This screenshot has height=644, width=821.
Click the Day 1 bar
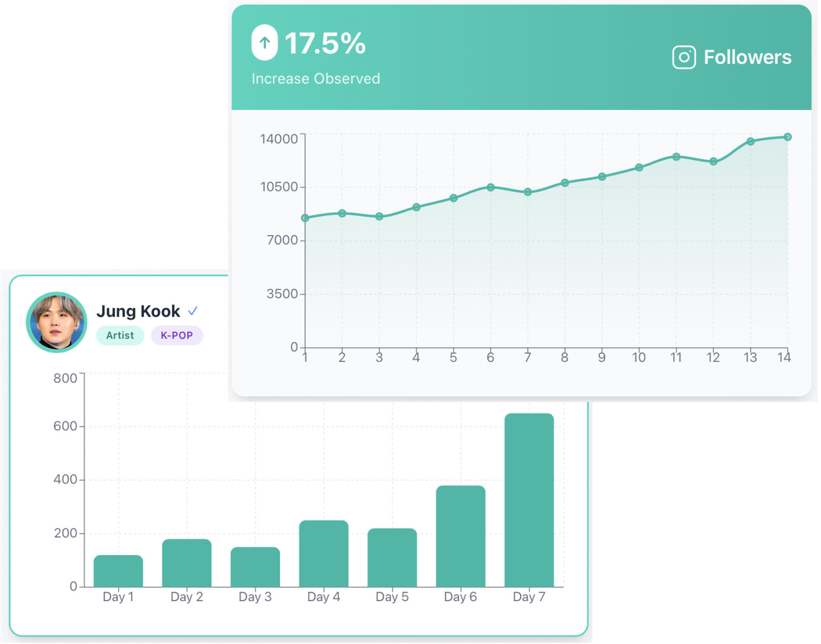118,571
